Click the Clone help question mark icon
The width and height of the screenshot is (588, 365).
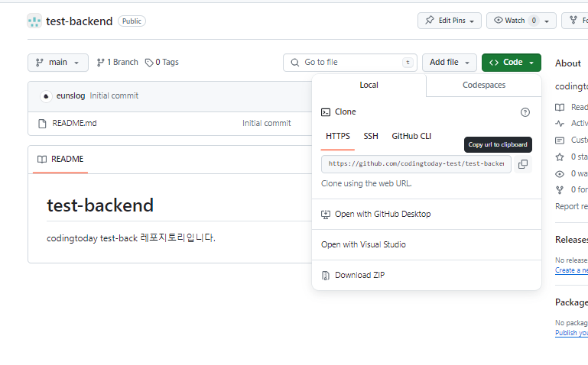(525, 112)
